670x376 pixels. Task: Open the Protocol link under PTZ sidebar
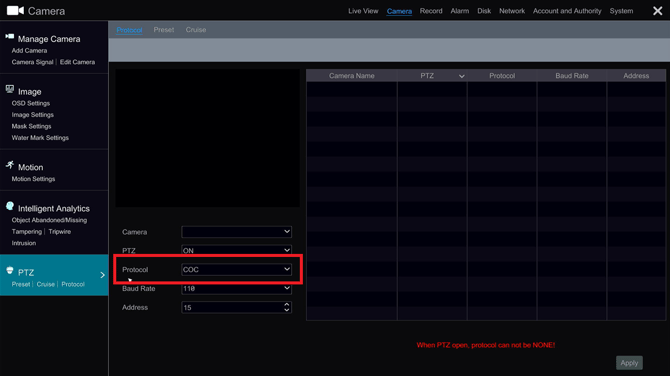point(73,284)
